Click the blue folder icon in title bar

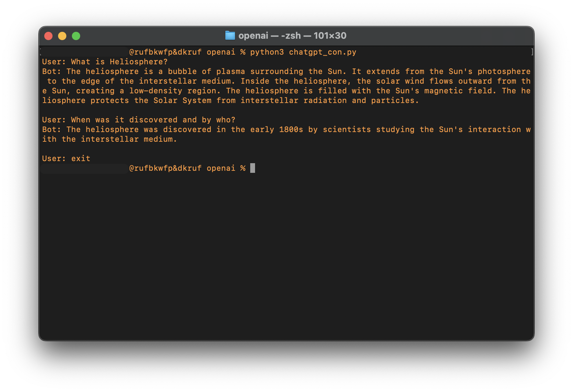(230, 36)
